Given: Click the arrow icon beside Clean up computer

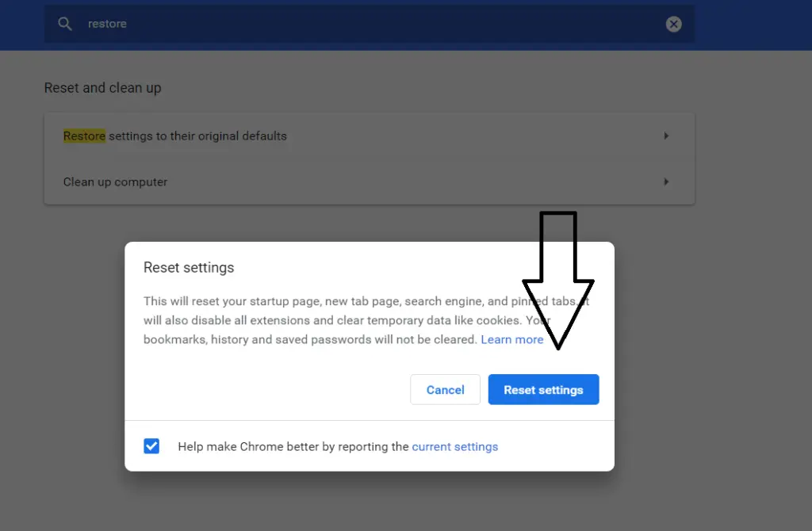Looking at the screenshot, I should (666, 181).
